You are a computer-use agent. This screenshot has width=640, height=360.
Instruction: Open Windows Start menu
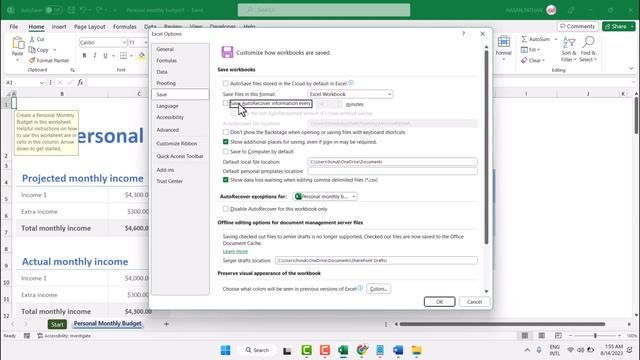pos(225,350)
